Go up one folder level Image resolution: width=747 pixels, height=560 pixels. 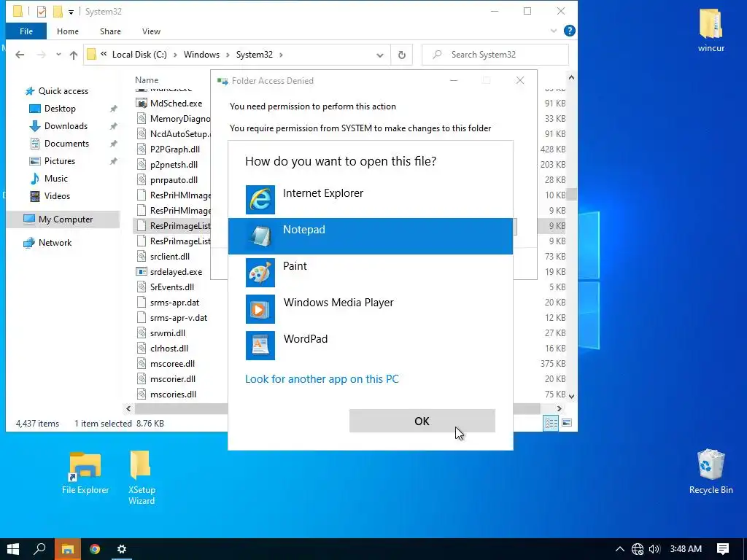[x=74, y=55]
